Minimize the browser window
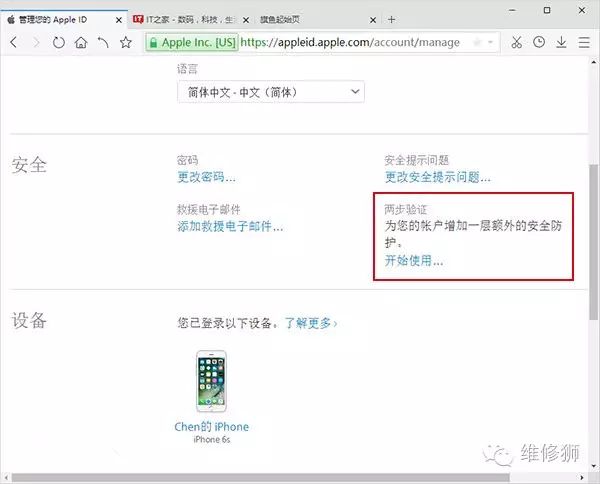Image resolution: width=600 pixels, height=484 pixels. [512, 10]
